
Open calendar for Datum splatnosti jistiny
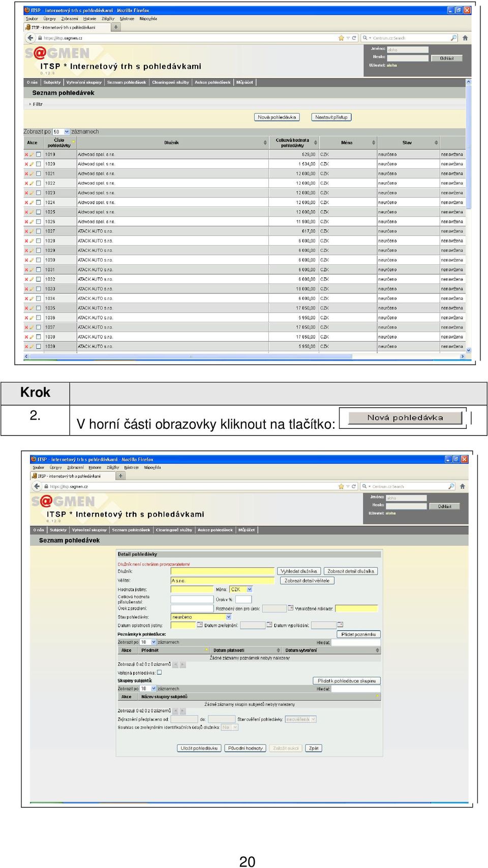point(200,624)
